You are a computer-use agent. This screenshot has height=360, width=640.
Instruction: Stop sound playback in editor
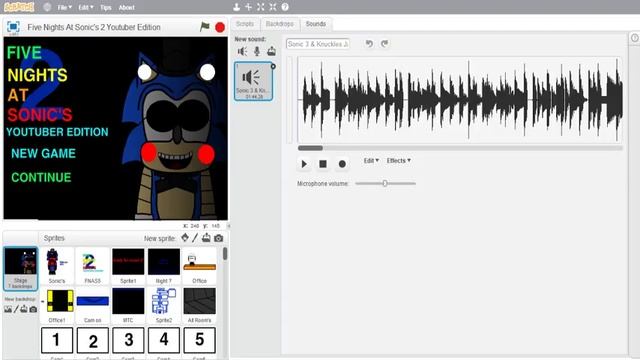tap(323, 164)
